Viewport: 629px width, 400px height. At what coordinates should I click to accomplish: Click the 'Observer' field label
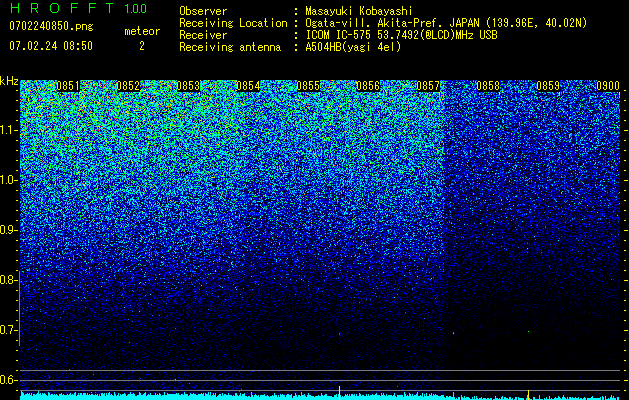point(203,11)
